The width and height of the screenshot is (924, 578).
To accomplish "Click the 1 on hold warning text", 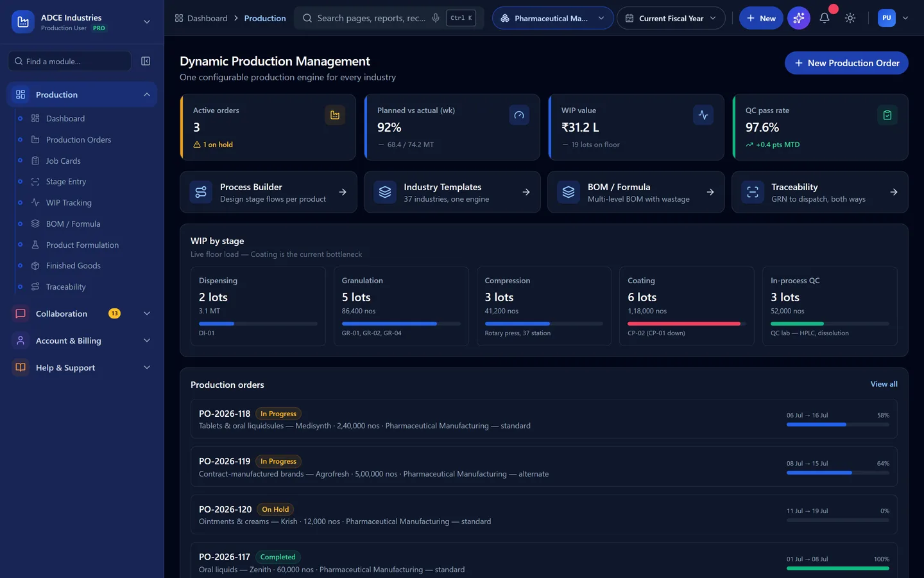I will point(218,144).
